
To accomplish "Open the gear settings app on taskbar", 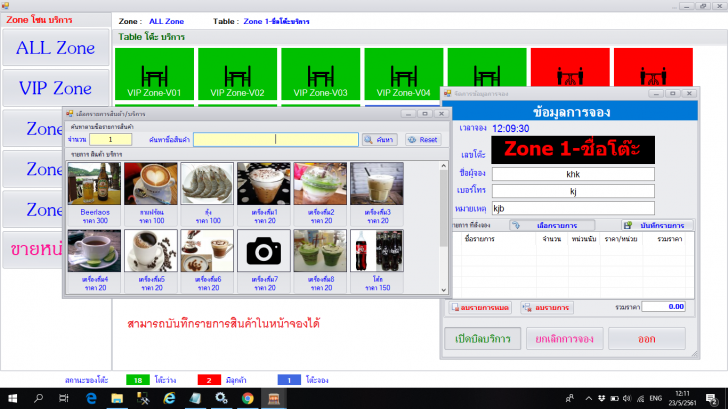I will [221, 398].
